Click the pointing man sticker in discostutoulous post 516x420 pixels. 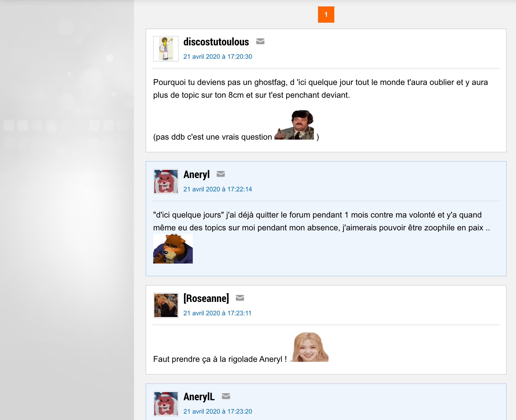pos(294,125)
